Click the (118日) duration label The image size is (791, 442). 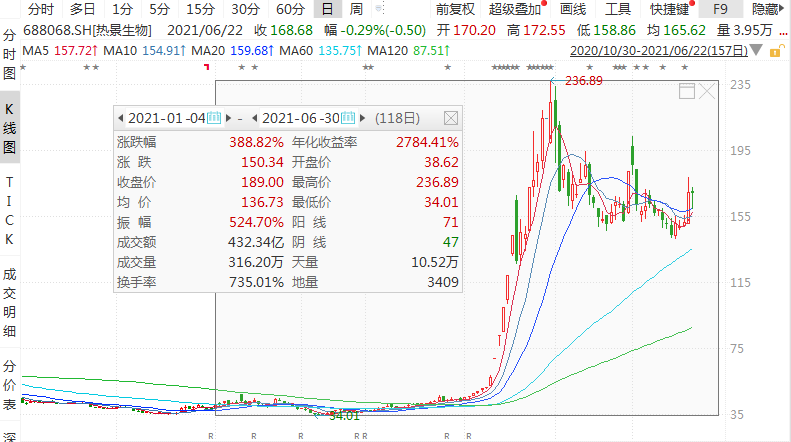tap(397, 118)
